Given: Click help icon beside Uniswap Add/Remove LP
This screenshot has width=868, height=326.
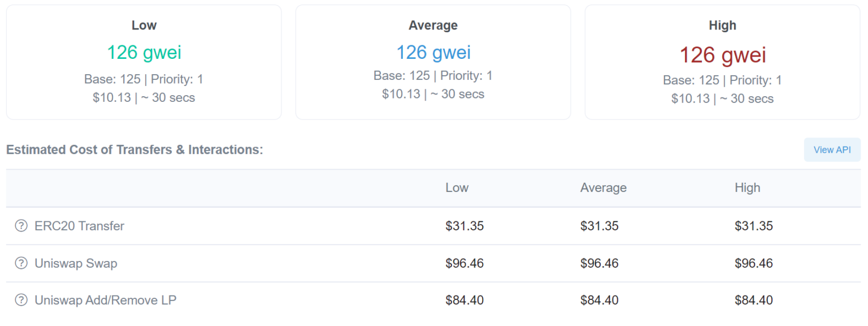Looking at the screenshot, I should coord(21,300).
